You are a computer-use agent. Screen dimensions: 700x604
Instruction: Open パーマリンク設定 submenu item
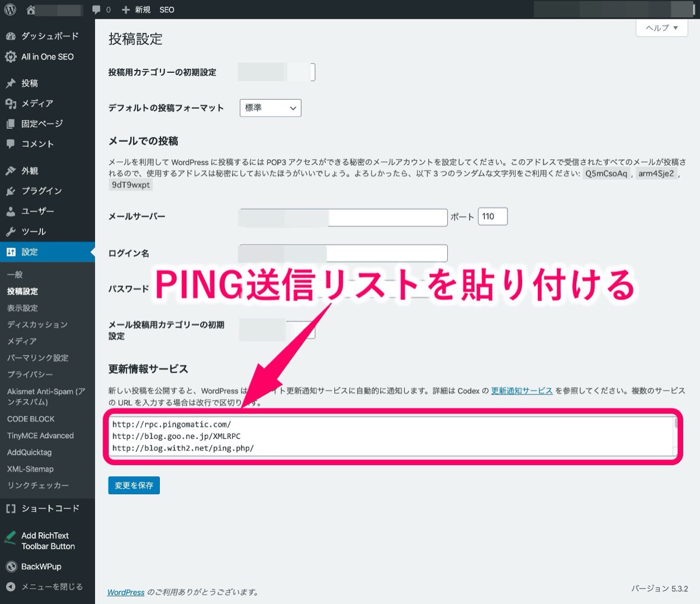[38, 358]
